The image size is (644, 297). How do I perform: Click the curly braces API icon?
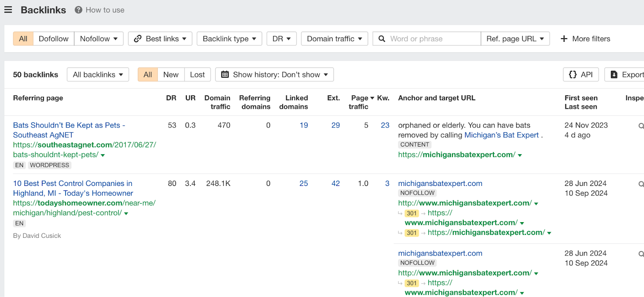573,74
